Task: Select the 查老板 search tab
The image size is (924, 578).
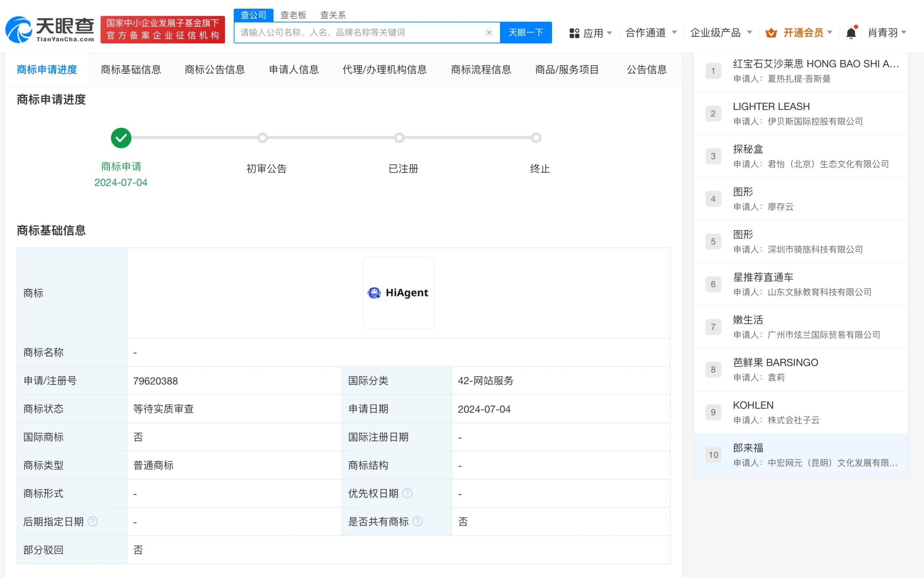Action: click(293, 15)
